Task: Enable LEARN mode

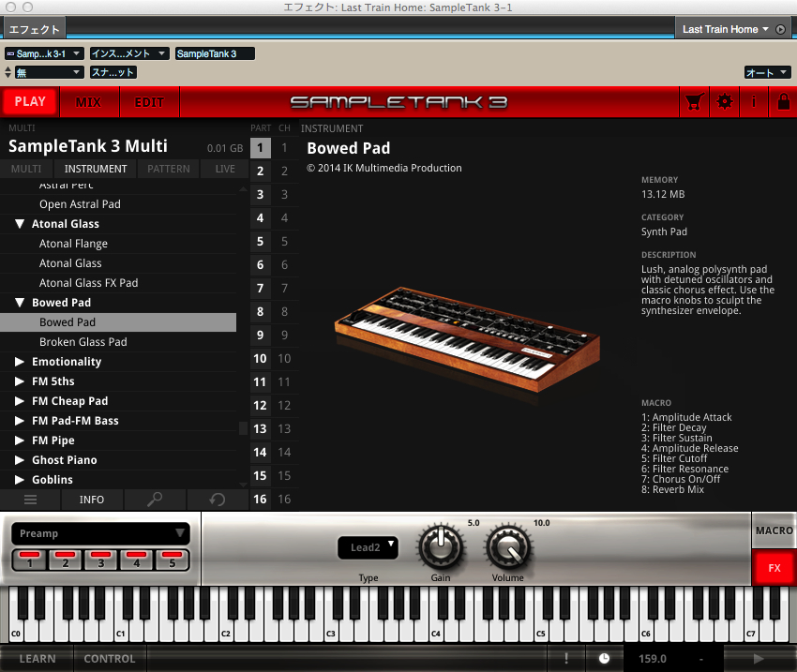Action: click(38, 659)
